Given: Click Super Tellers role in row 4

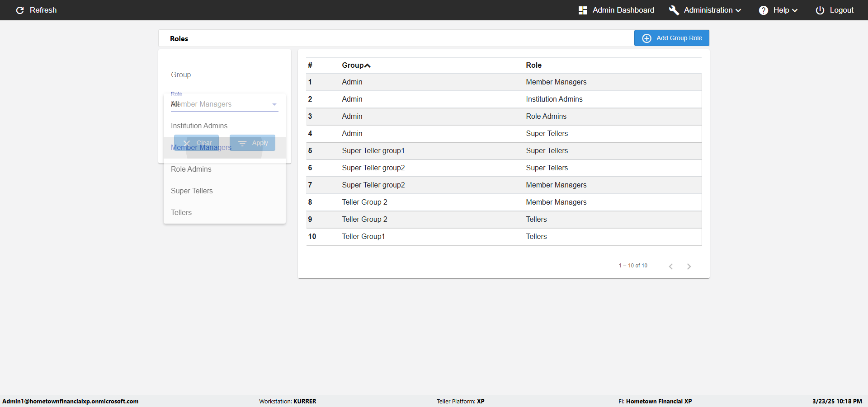Looking at the screenshot, I should (547, 133).
